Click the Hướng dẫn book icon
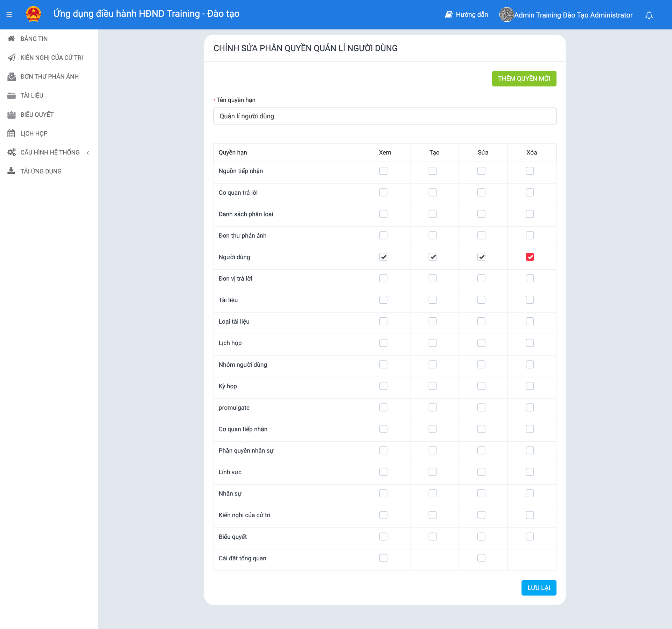The height and width of the screenshot is (629, 672). [x=448, y=15]
